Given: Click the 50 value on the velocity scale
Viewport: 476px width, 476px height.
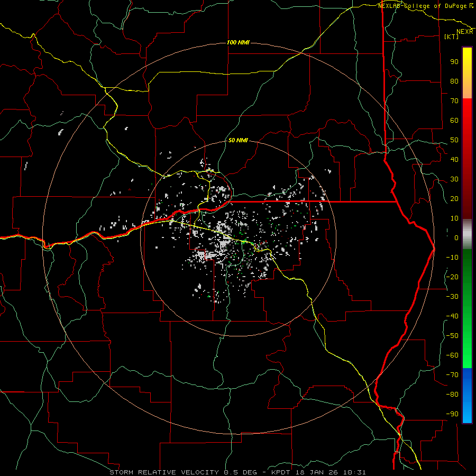Looking at the screenshot, I should point(454,140).
